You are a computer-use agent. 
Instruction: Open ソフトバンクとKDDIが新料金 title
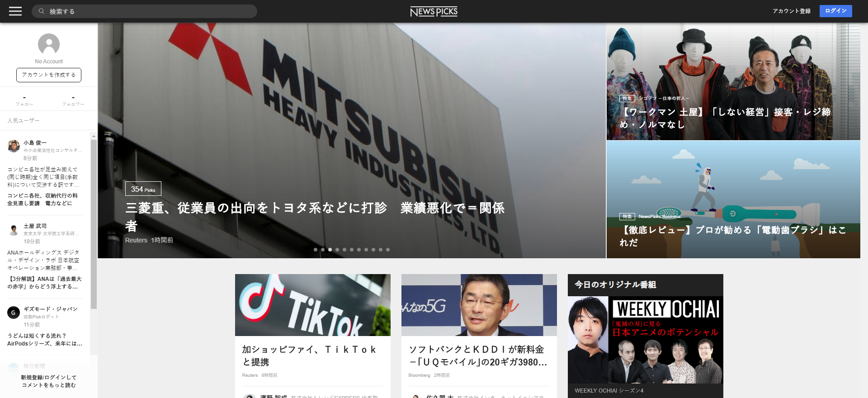click(478, 355)
